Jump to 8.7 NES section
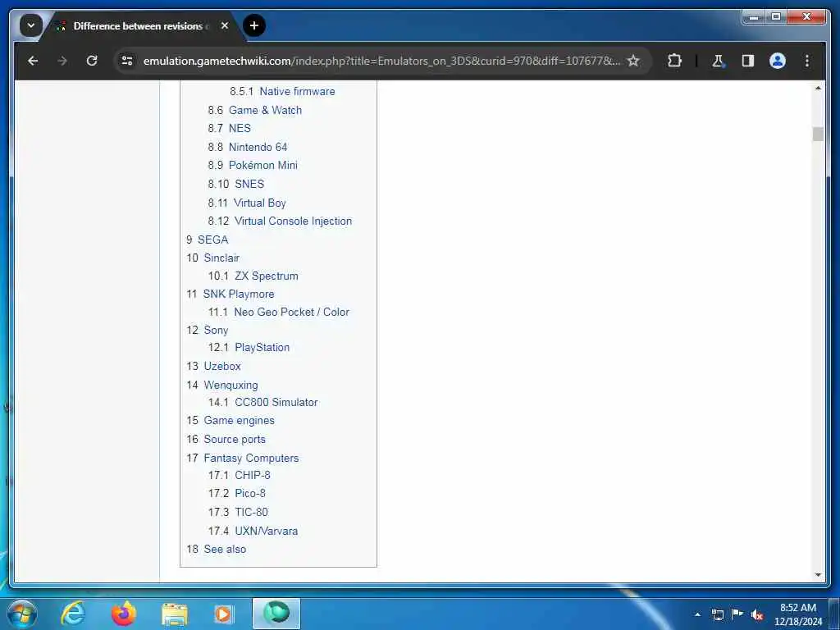The image size is (840, 630). click(230, 129)
